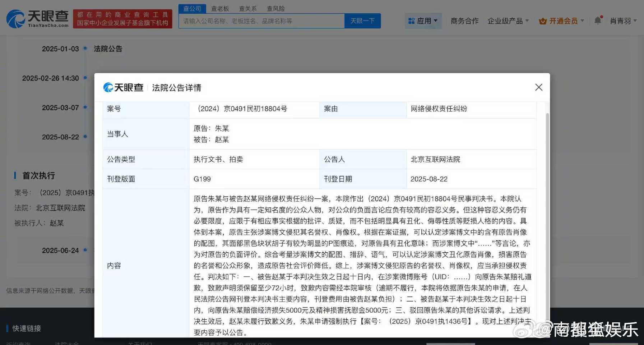Switch to the 查公司 search tab

click(192, 8)
